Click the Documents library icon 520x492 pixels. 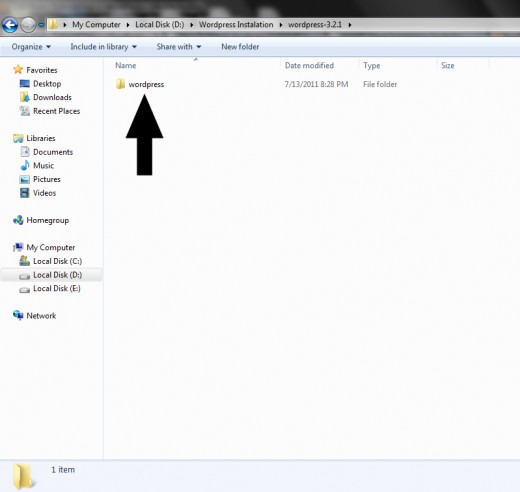coord(25,152)
